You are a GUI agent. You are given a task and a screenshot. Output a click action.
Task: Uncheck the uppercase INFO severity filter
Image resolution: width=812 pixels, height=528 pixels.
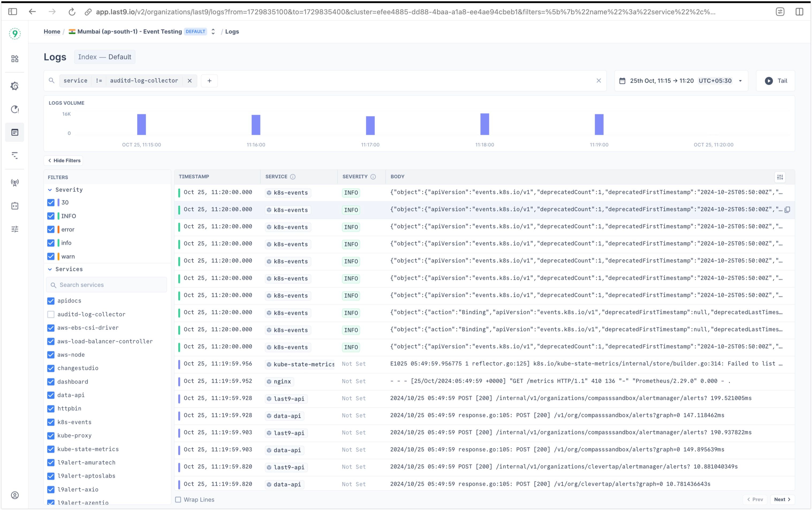point(51,216)
